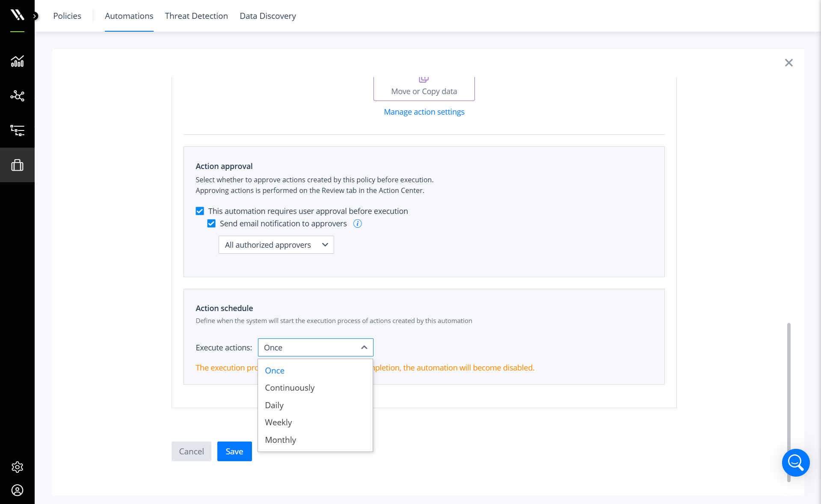
Task: Open the Policies menu item
Action: click(67, 16)
